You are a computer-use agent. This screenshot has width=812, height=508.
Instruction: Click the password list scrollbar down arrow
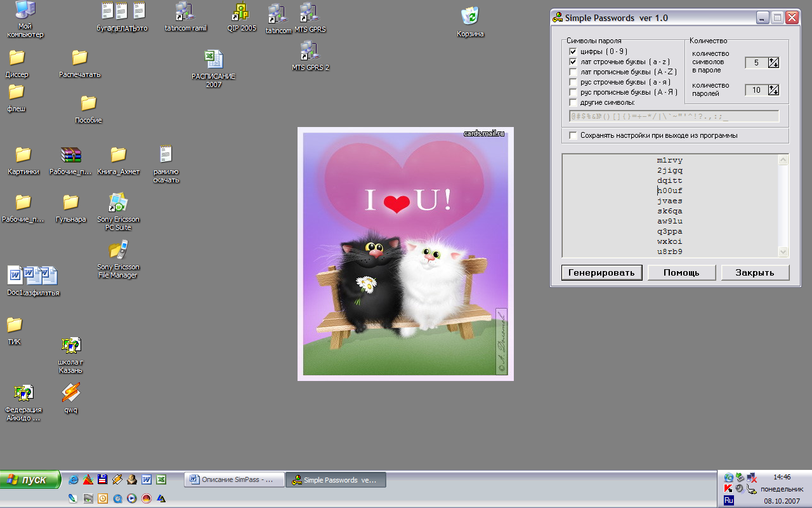coord(783,251)
